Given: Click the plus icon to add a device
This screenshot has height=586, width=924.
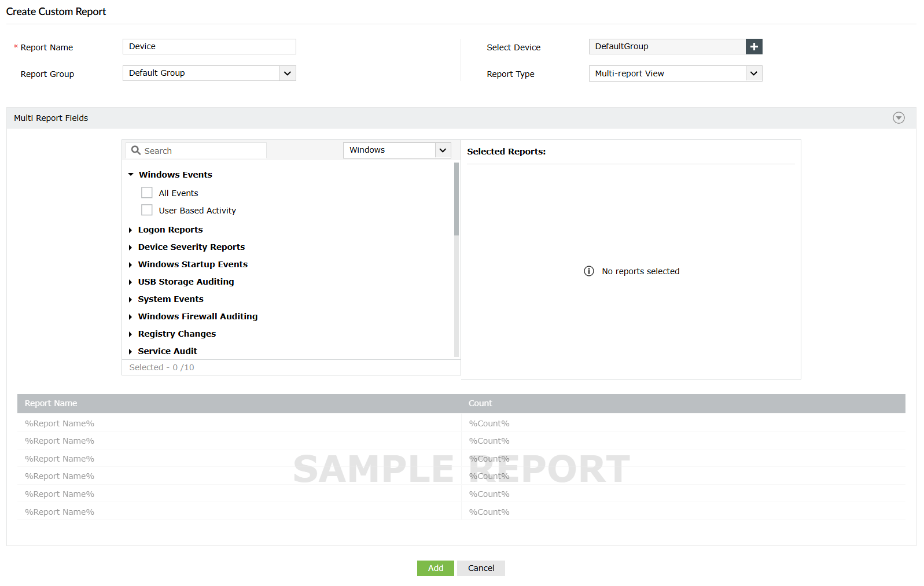Looking at the screenshot, I should point(754,46).
